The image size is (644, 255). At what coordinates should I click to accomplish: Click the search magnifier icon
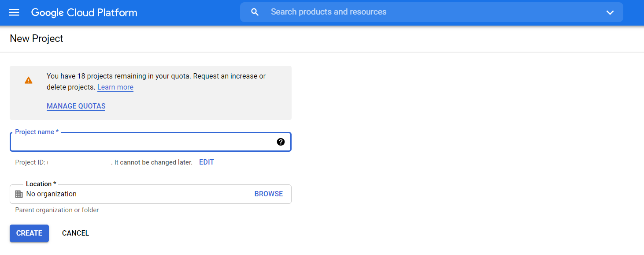pos(255,12)
